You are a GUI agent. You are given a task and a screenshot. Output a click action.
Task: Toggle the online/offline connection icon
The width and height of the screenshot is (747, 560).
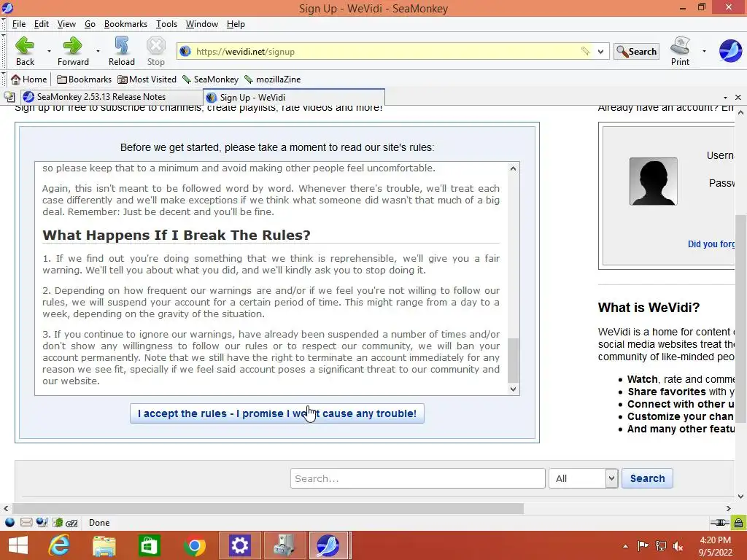pyautogui.click(x=719, y=523)
